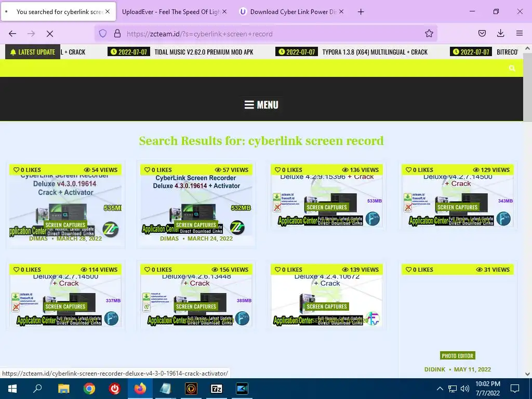Show hidden system tray icons

440,389
